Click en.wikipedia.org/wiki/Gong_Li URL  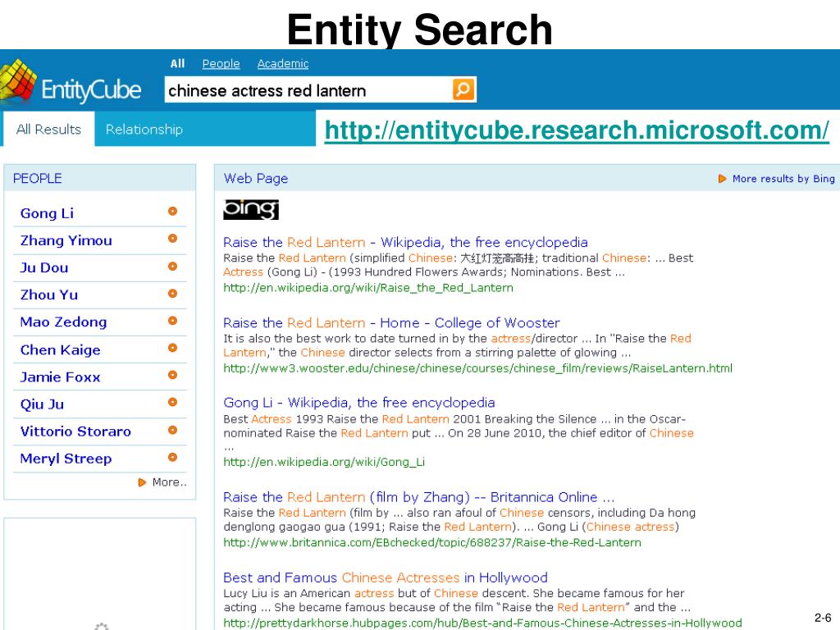(324, 462)
